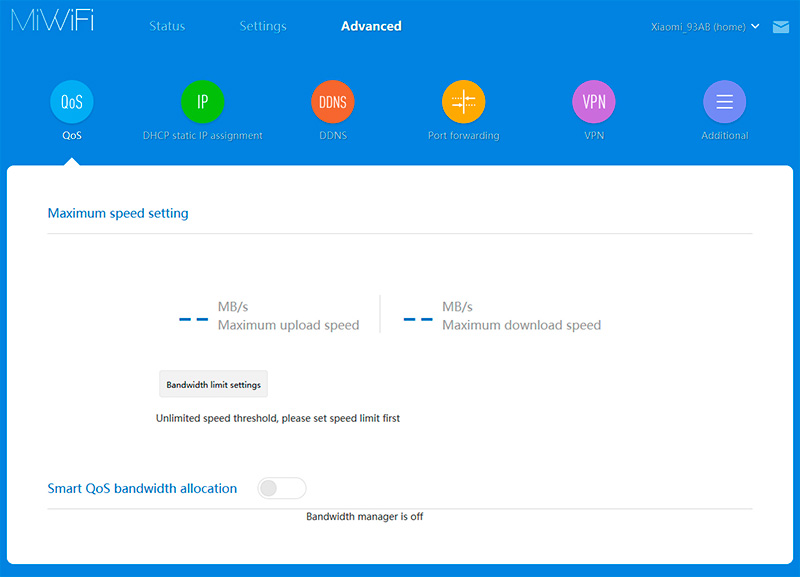Open the Additional hamburger menu icon
The height and width of the screenshot is (577, 800).
coord(724,102)
